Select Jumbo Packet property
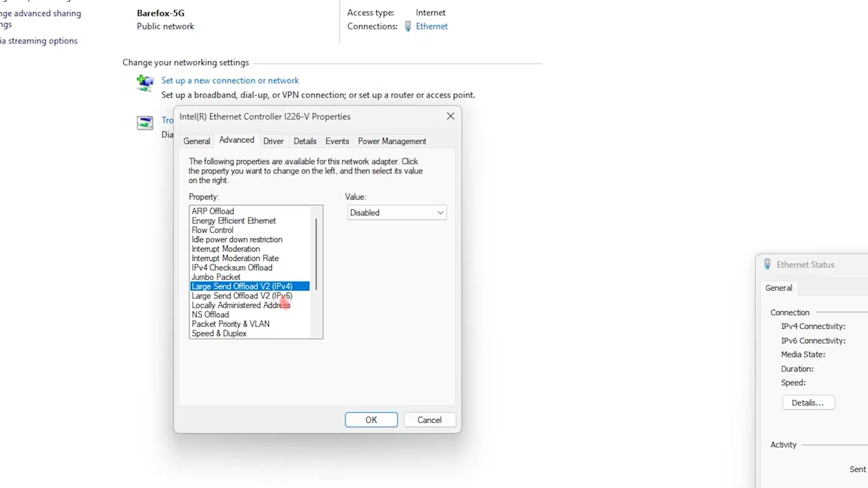The height and width of the screenshot is (488, 868). pyautogui.click(x=250, y=277)
